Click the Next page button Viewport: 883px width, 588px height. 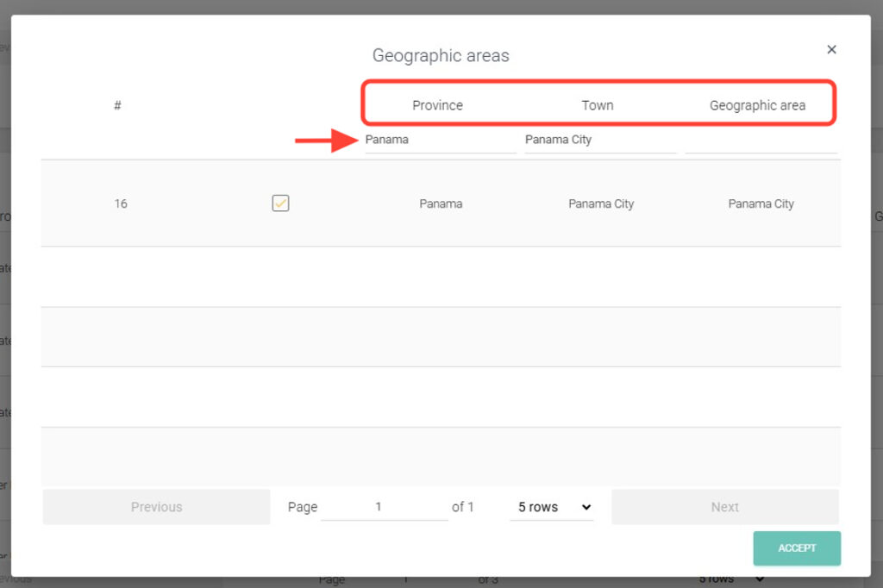pyautogui.click(x=724, y=507)
